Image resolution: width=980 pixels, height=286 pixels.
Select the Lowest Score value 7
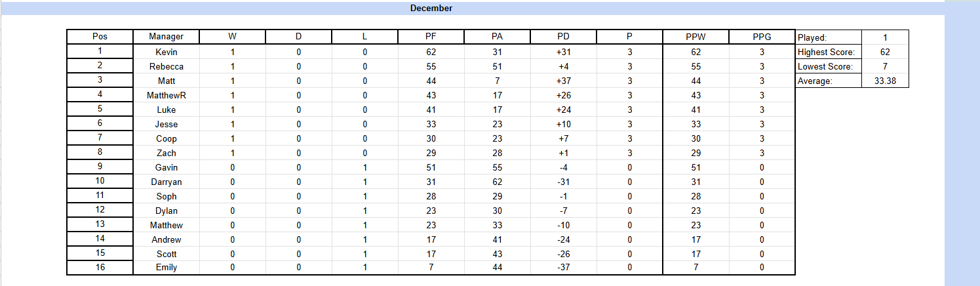pos(886,66)
